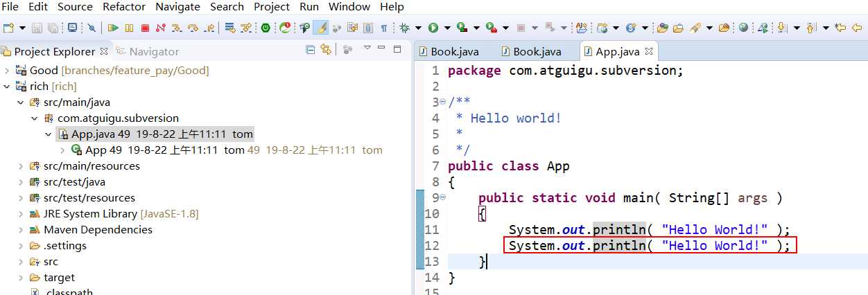Click the Debug bug icon

coord(403,28)
